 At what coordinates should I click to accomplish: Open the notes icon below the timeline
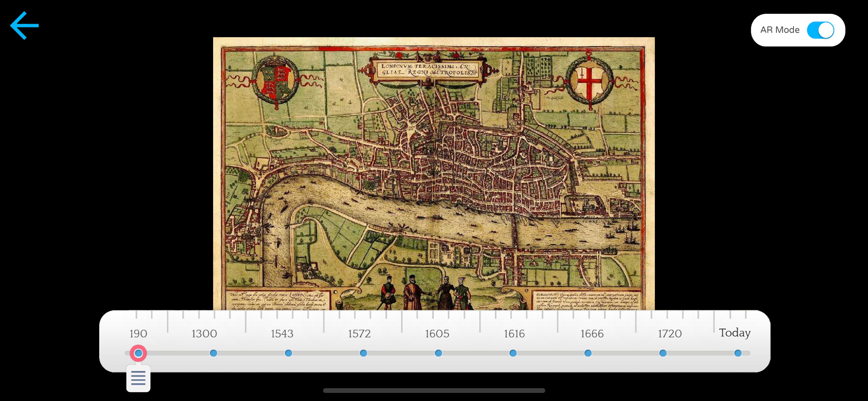[x=138, y=378]
